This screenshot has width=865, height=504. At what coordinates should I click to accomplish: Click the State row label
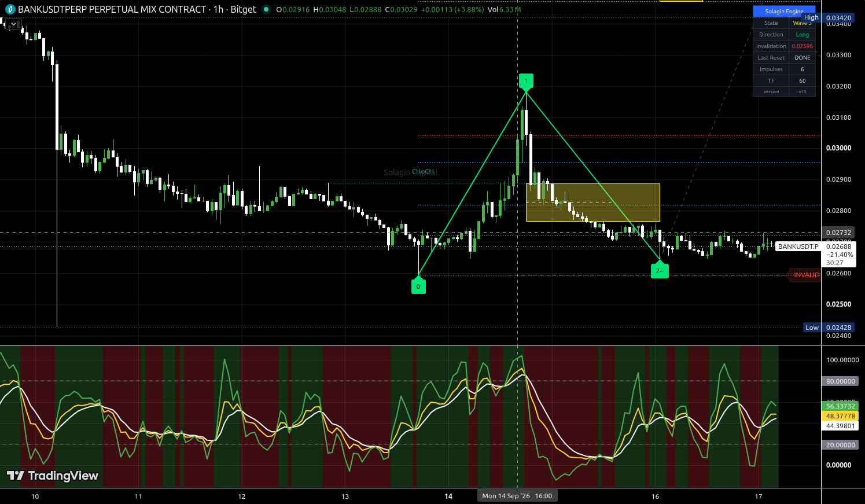click(771, 23)
